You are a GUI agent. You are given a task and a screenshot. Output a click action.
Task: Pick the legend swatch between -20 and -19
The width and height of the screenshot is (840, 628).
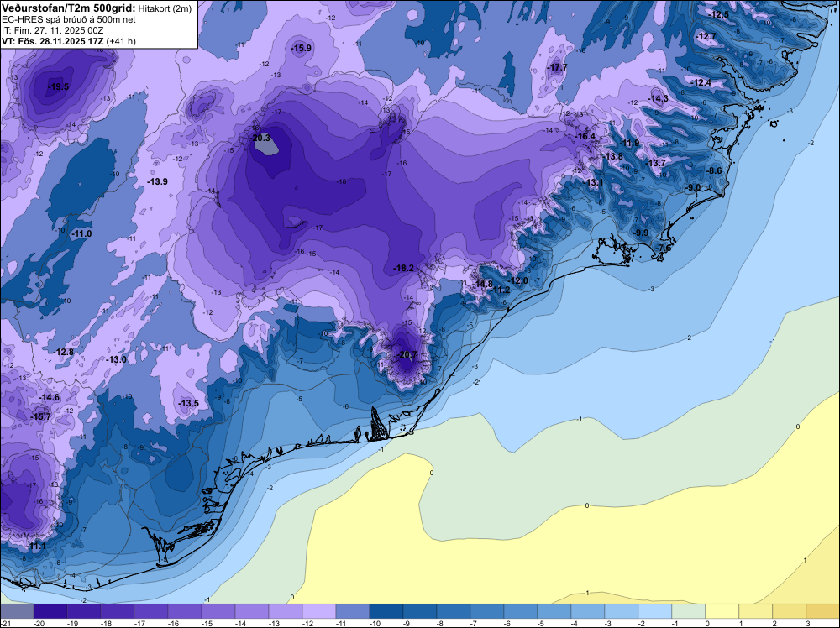click(50, 611)
